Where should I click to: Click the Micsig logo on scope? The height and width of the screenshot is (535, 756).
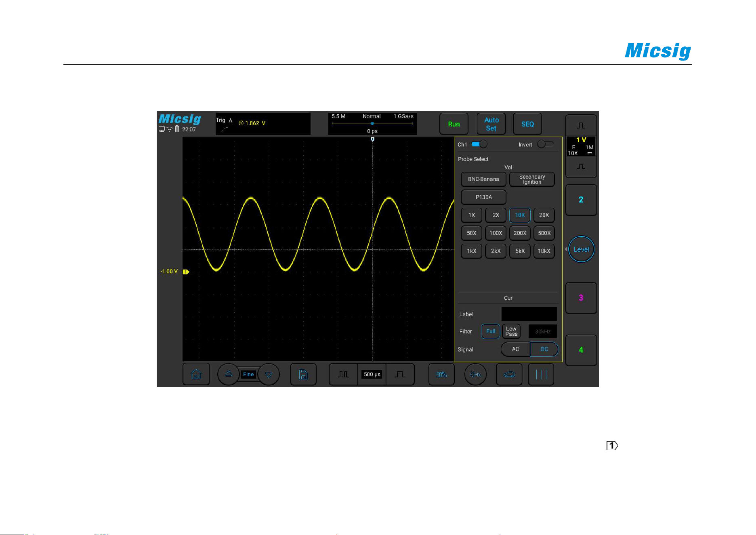(180, 119)
